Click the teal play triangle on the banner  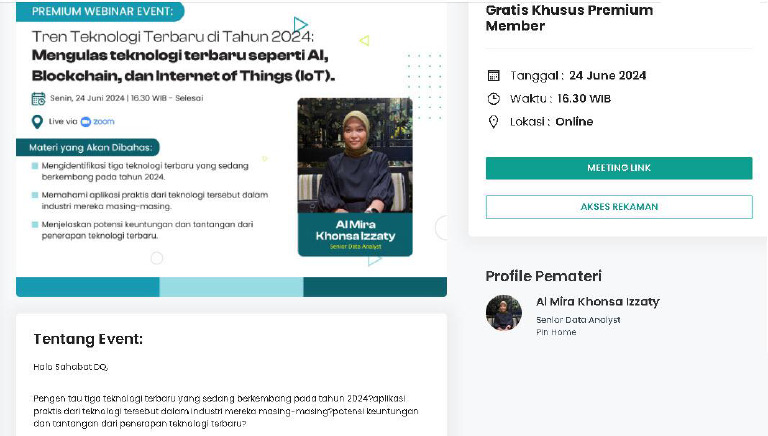(x=301, y=24)
